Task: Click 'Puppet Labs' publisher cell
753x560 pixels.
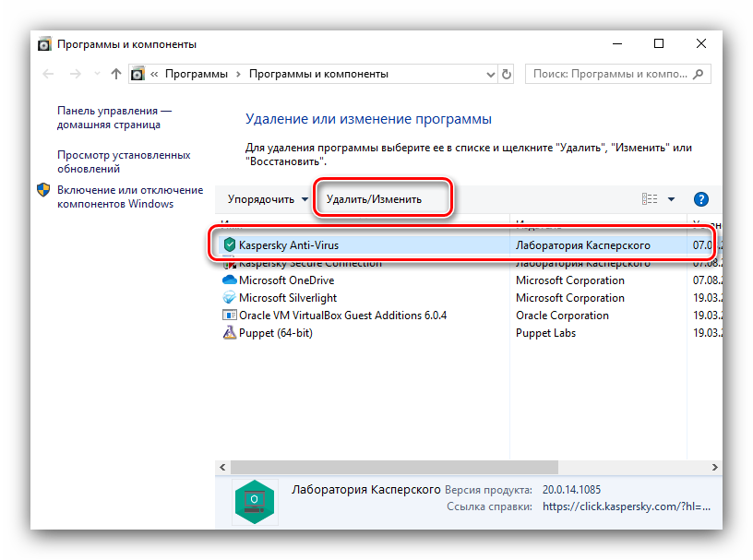Action: pos(545,333)
